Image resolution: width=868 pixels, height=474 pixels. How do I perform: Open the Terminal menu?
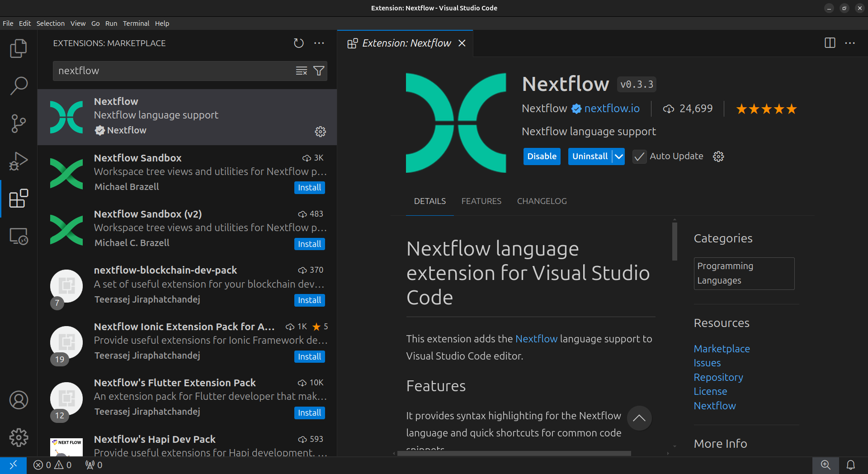tap(136, 24)
